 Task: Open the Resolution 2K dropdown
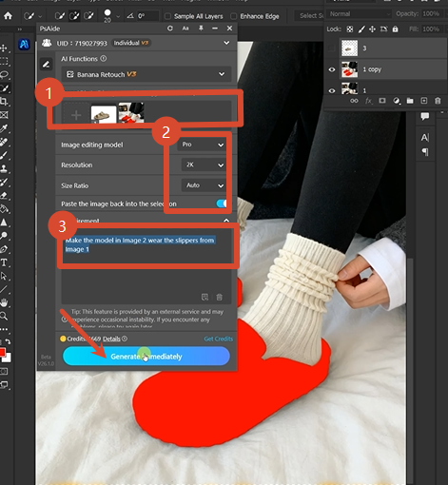pyautogui.click(x=204, y=165)
